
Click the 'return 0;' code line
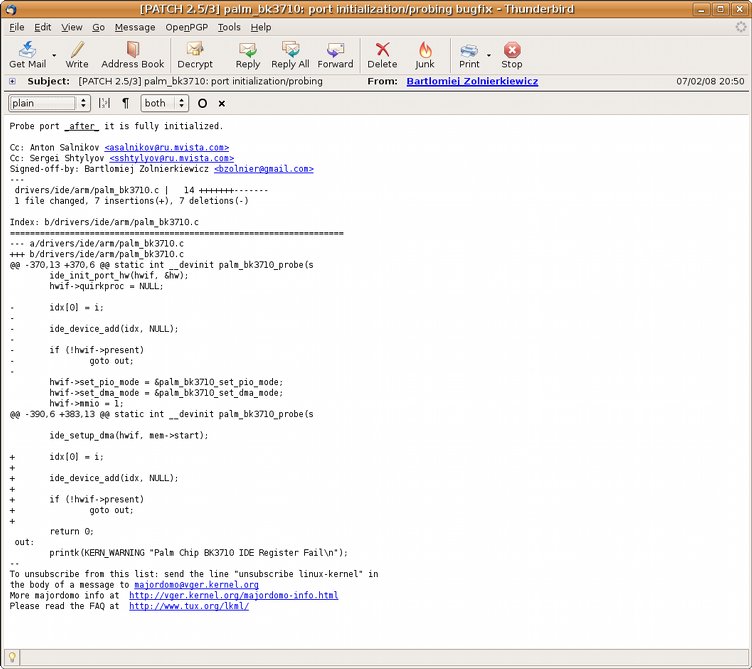point(71,531)
